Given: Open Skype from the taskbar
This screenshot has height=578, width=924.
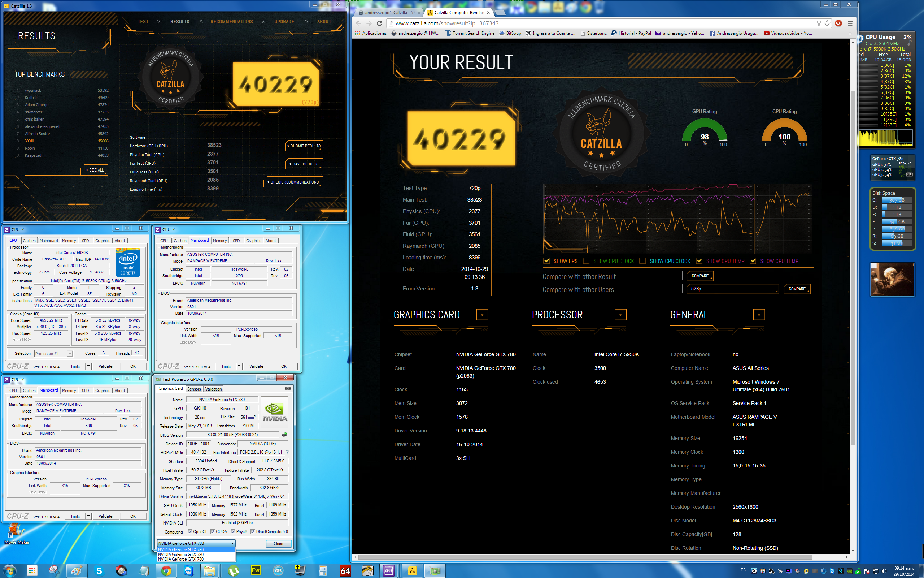Looking at the screenshot, I should 99,571.
